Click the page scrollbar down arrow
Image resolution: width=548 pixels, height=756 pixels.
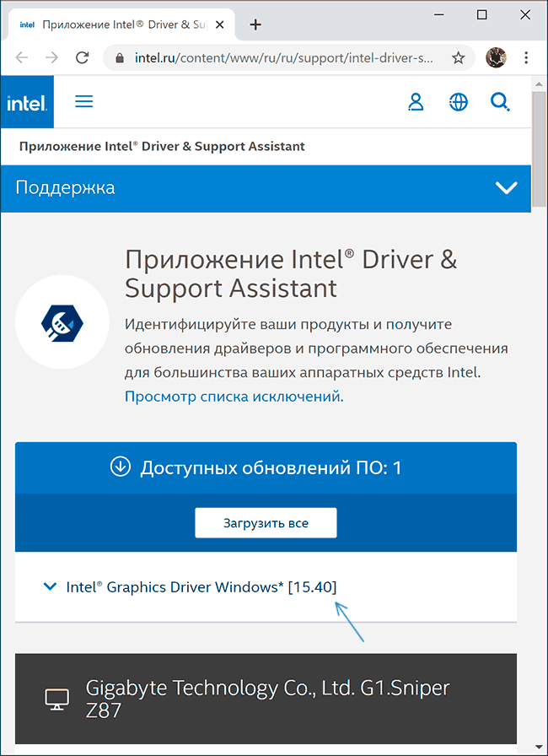(540, 748)
